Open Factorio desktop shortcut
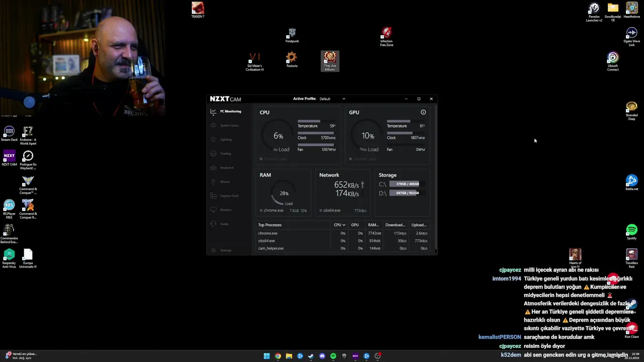The image size is (644, 362). point(292,60)
